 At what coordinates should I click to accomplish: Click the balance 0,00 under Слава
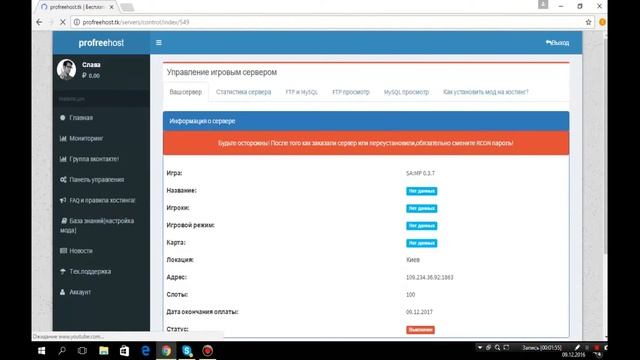[x=91, y=76]
